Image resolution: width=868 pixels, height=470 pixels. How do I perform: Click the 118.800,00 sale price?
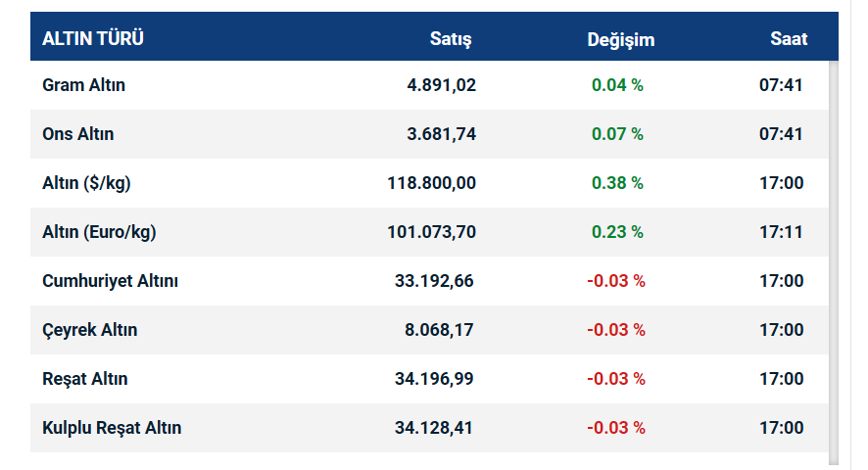coord(431,183)
